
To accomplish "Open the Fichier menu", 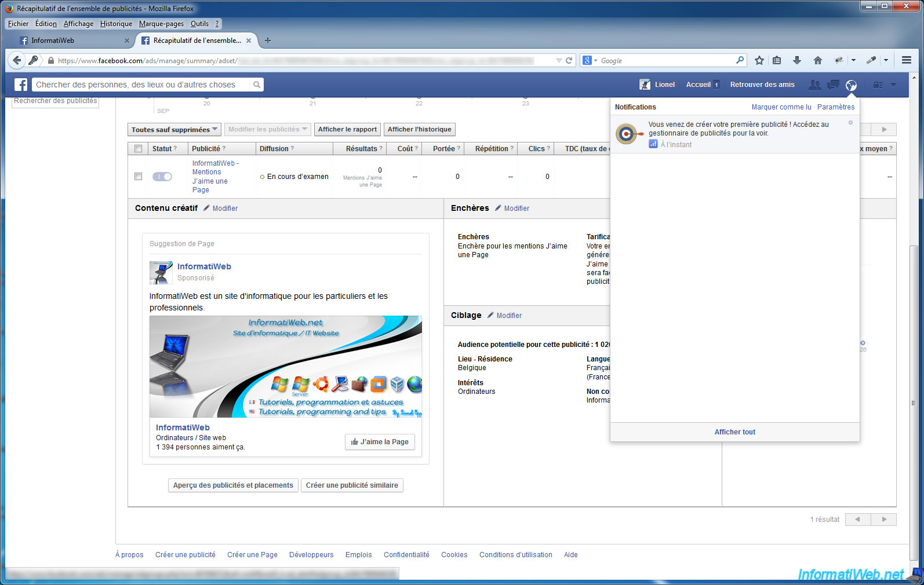I will tap(18, 24).
